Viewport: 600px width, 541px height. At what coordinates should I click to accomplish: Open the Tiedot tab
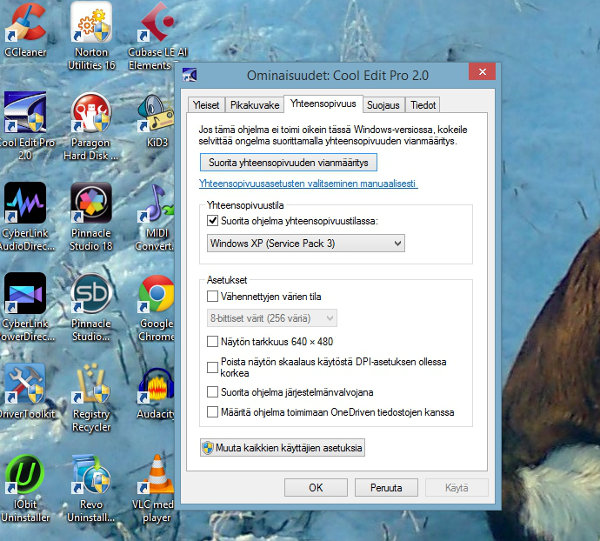pyautogui.click(x=423, y=105)
